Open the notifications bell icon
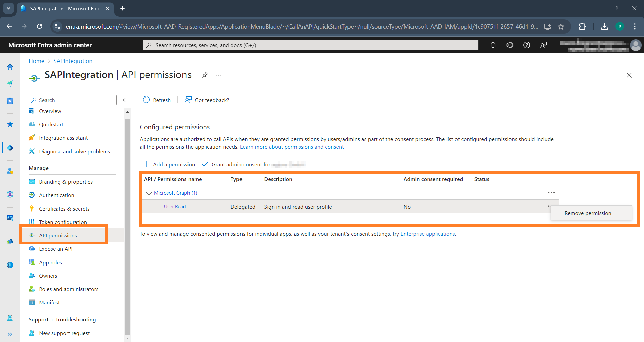Screen dimensions: 644x342 coord(493,45)
